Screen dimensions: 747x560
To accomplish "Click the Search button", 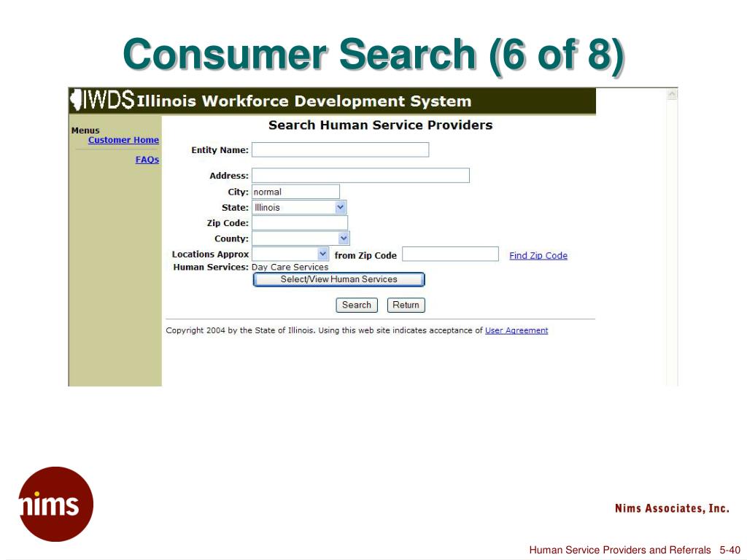I will tap(356, 306).
